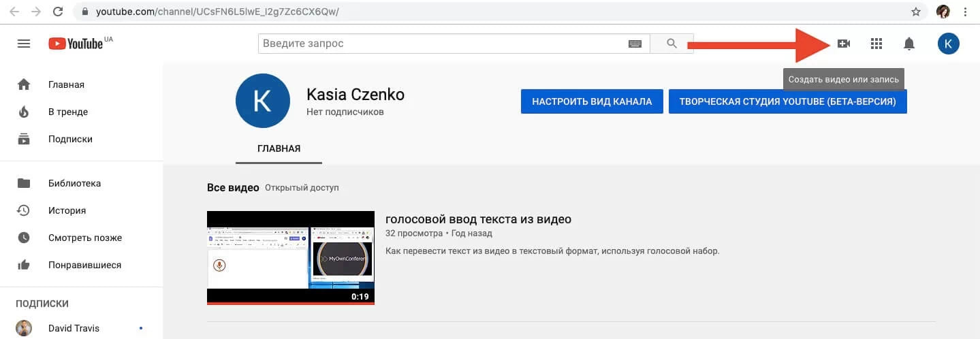Open История in the sidebar

tap(82, 210)
